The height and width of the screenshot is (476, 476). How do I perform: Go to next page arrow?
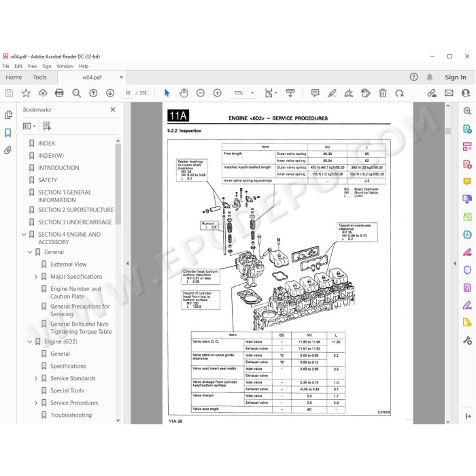[110, 93]
